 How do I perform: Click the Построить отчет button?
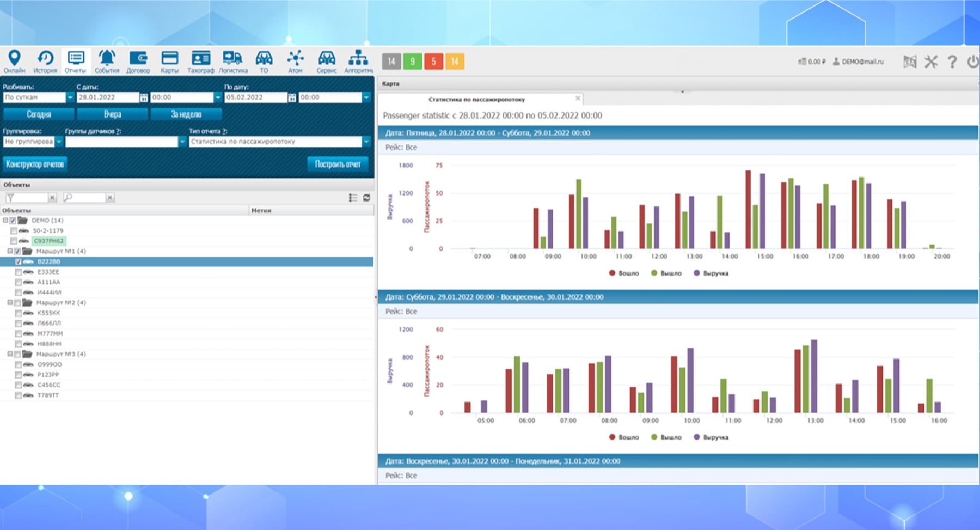(338, 164)
